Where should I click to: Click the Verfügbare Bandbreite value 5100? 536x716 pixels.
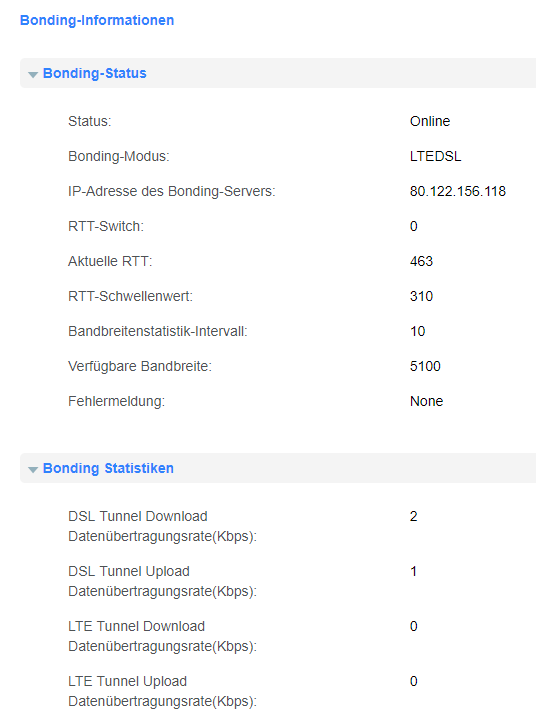tap(425, 366)
